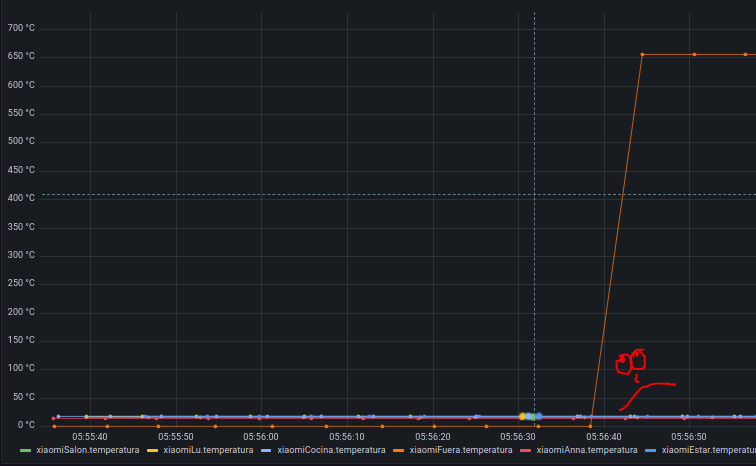The width and height of the screenshot is (756, 466).
Task: Click red data point at far left of graph
Action: click(53, 418)
